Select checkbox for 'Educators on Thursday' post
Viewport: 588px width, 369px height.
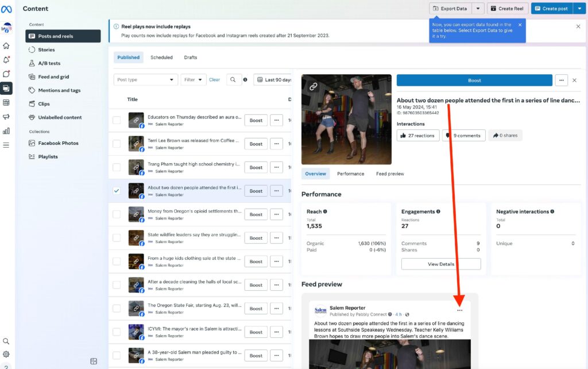point(117,120)
